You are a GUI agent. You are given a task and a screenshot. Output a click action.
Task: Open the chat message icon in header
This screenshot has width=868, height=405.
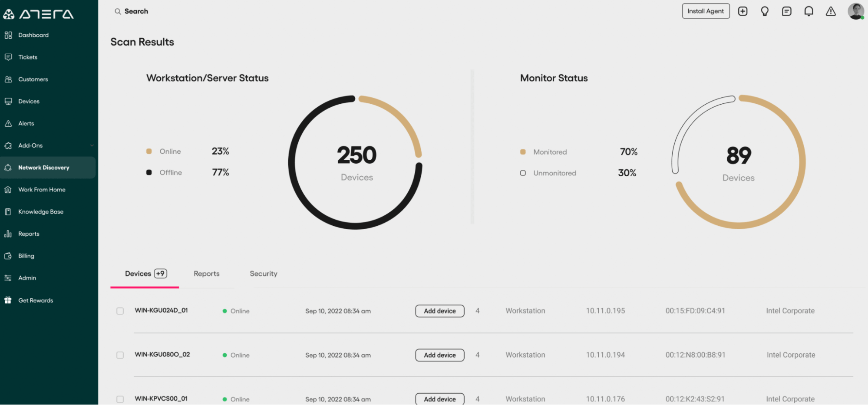tap(787, 11)
